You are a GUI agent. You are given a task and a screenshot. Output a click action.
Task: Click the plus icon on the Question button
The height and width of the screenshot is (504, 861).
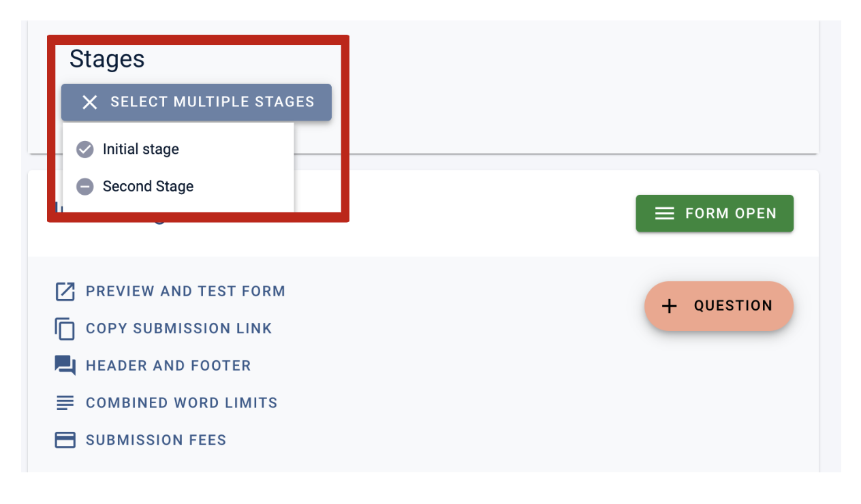pyautogui.click(x=670, y=306)
